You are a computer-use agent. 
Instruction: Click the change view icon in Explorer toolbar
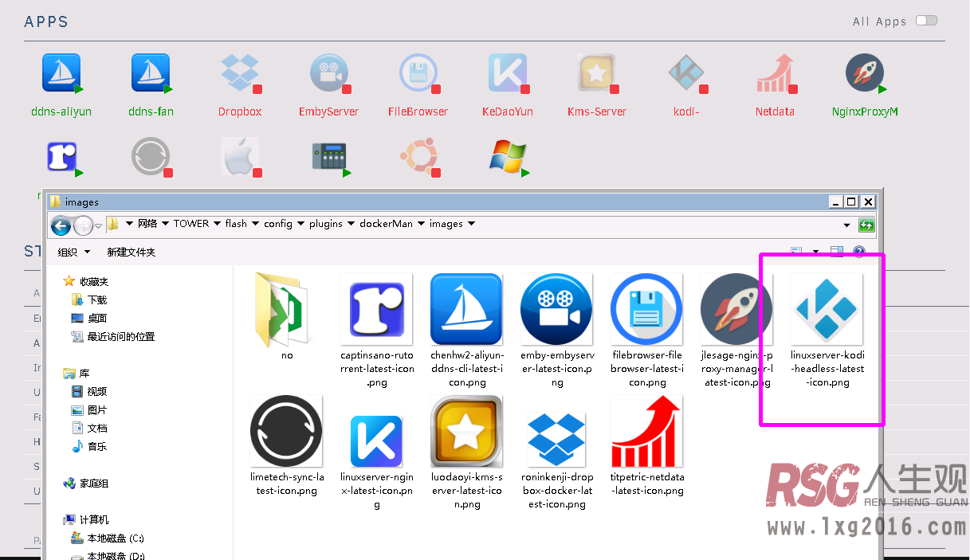tap(796, 252)
